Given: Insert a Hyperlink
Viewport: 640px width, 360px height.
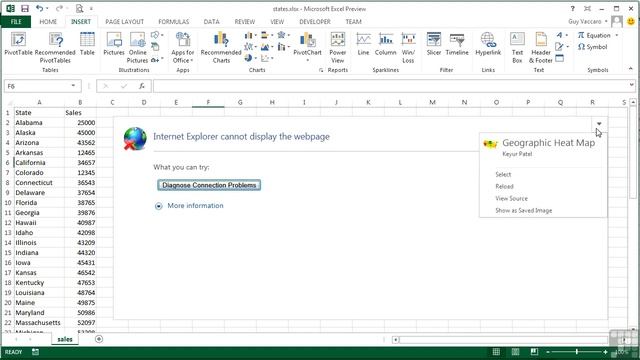Looking at the screenshot, I should [x=488, y=44].
